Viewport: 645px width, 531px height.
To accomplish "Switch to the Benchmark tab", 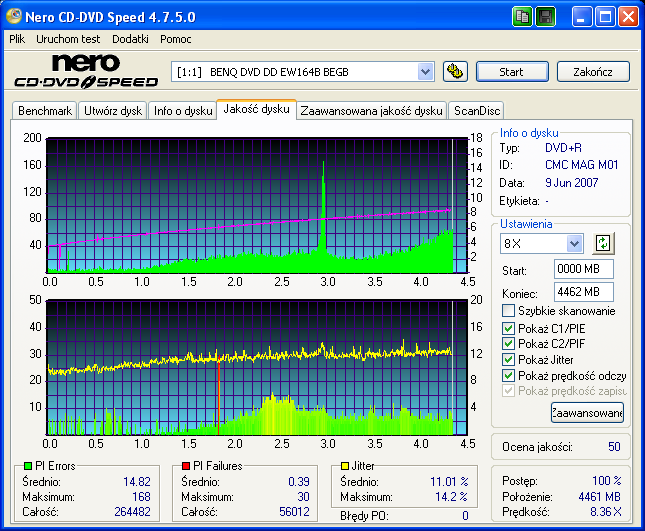I will pyautogui.click(x=45, y=111).
